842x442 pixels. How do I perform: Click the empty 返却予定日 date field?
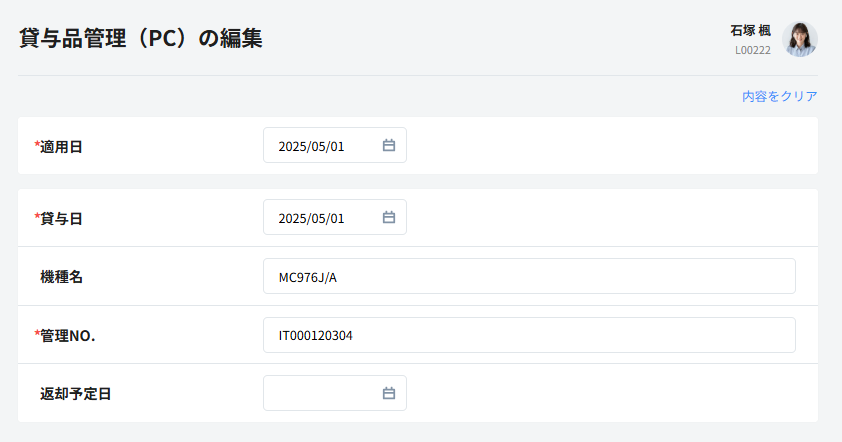(x=320, y=394)
